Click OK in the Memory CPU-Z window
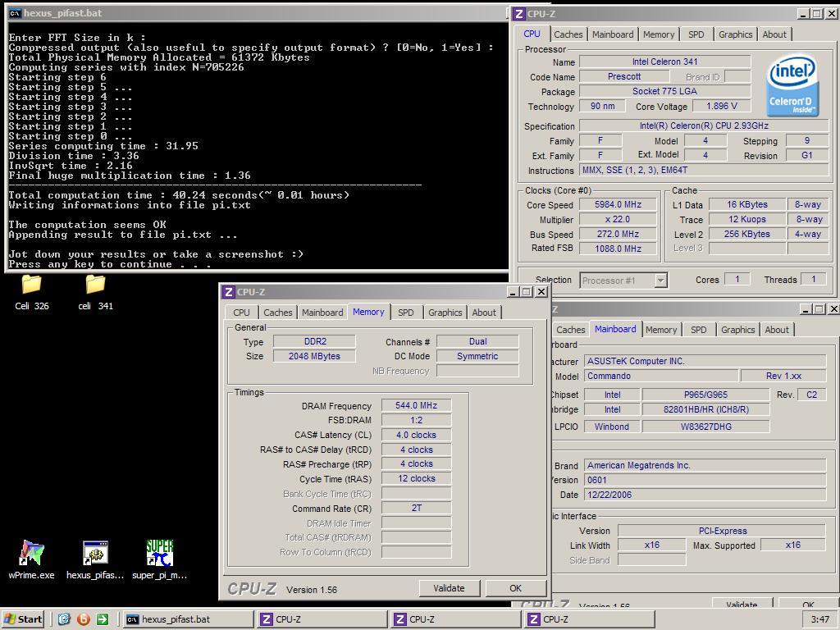Viewport: 840px width, 630px height. (515, 588)
